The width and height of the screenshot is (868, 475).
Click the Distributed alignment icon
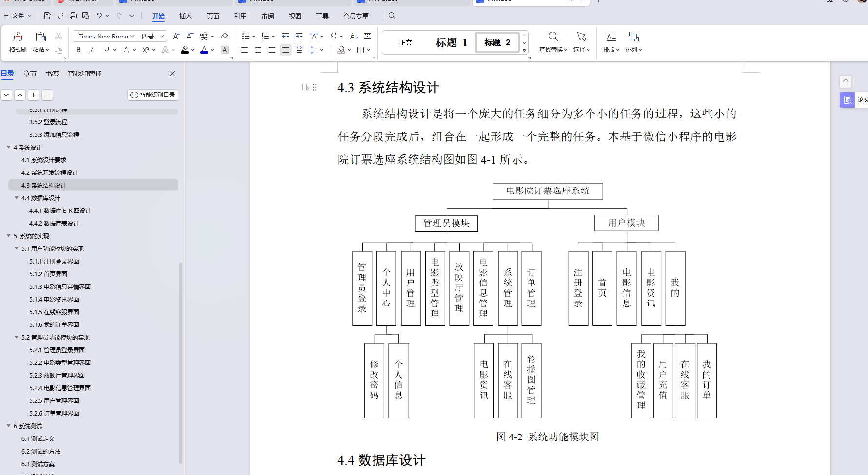[299, 50]
